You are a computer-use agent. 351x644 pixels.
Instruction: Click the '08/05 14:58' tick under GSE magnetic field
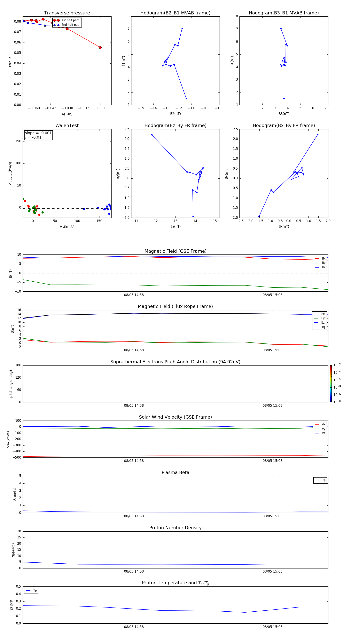click(x=134, y=295)
